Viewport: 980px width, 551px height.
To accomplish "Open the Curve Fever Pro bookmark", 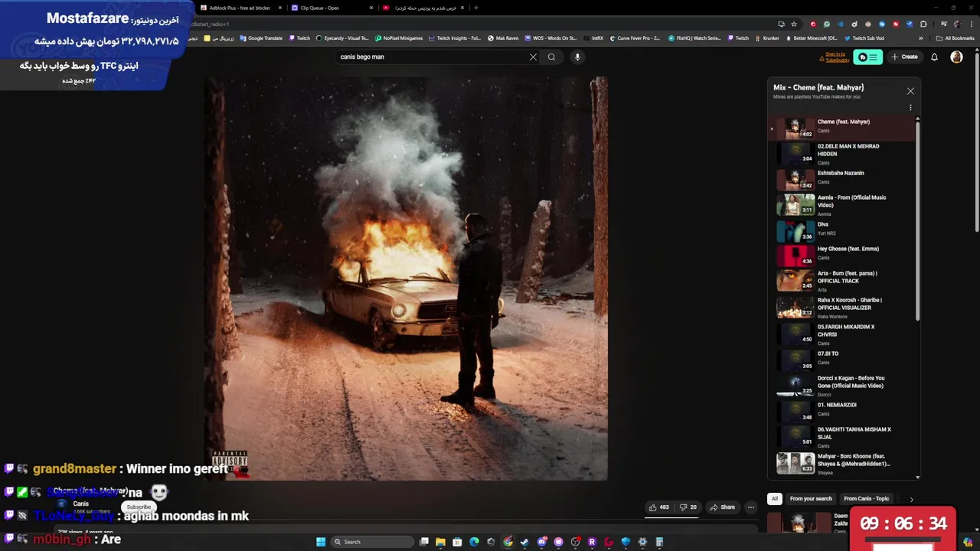I will (635, 38).
